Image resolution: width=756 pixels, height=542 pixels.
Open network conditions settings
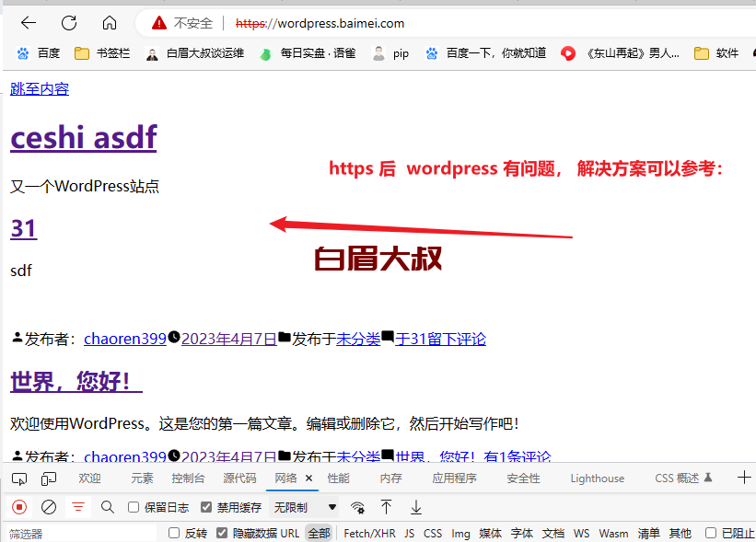click(357, 507)
